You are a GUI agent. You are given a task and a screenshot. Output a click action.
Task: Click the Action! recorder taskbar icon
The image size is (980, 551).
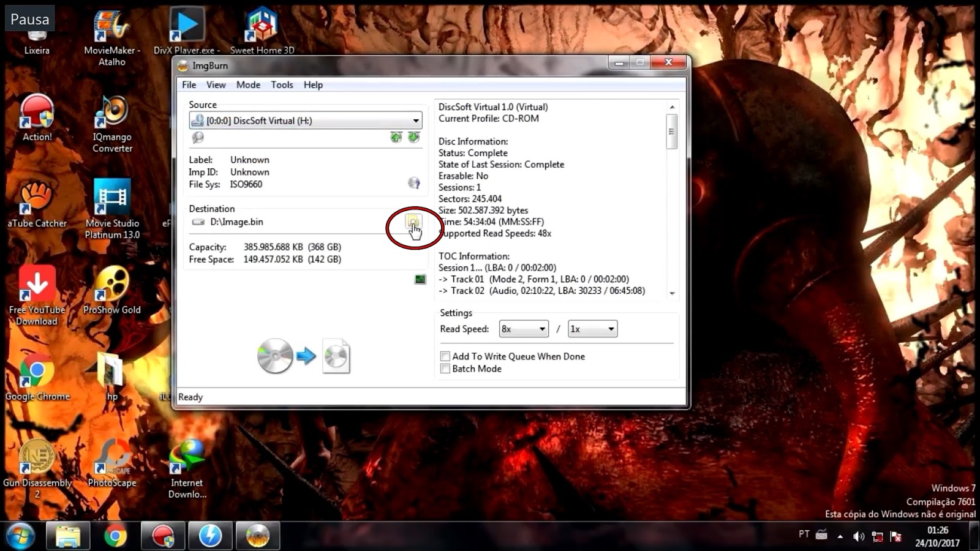click(163, 536)
